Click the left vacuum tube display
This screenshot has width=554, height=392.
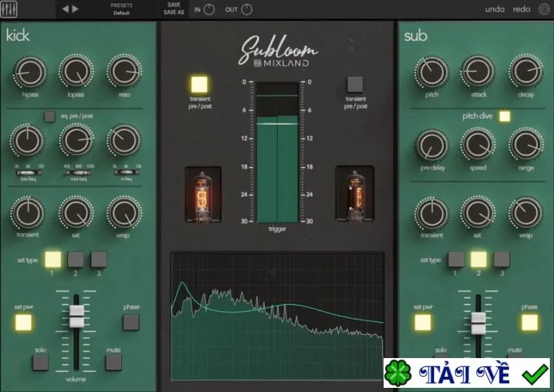coord(203,195)
